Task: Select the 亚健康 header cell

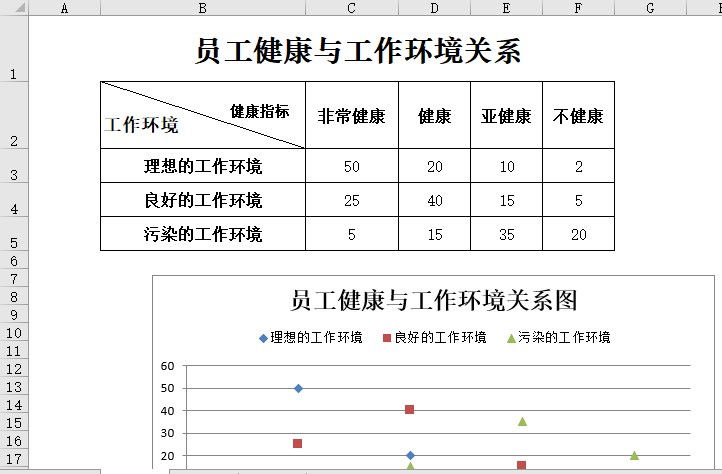Action: pyautogui.click(x=506, y=116)
